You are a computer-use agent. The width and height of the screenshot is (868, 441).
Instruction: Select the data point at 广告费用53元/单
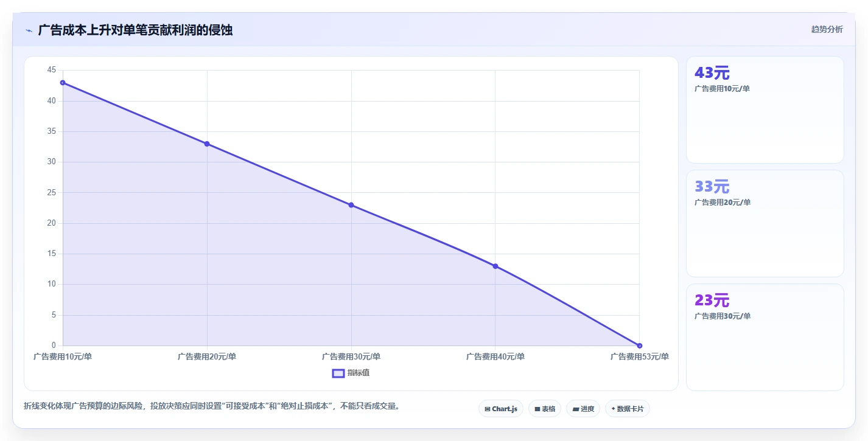(639, 346)
